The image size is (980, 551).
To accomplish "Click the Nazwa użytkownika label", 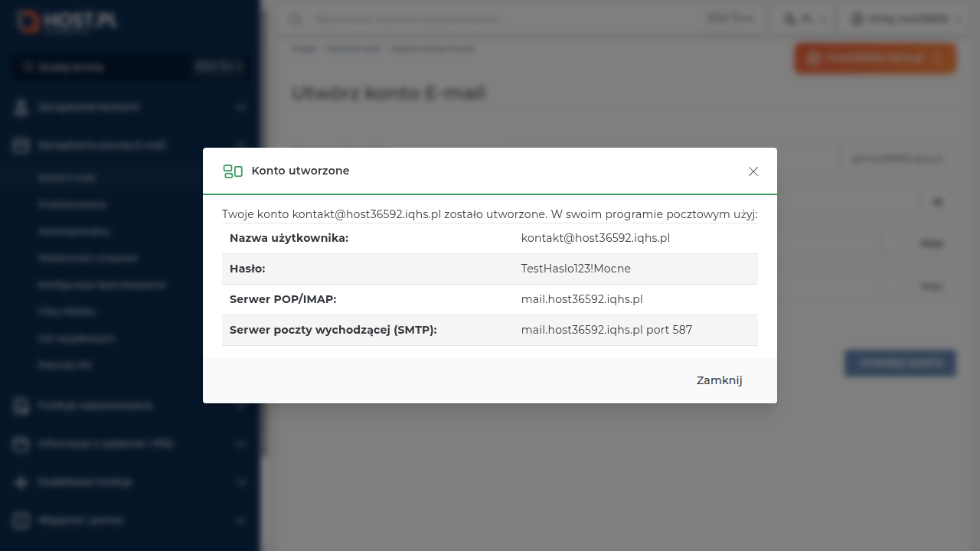I will [289, 238].
